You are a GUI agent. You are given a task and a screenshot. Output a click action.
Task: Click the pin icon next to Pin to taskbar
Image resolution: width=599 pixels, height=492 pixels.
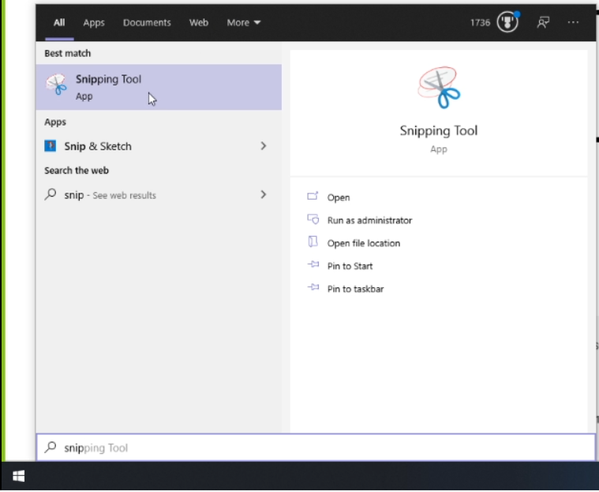point(313,287)
